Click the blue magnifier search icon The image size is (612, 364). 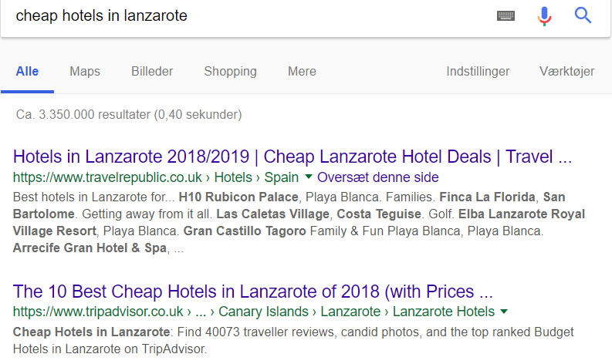tap(583, 15)
